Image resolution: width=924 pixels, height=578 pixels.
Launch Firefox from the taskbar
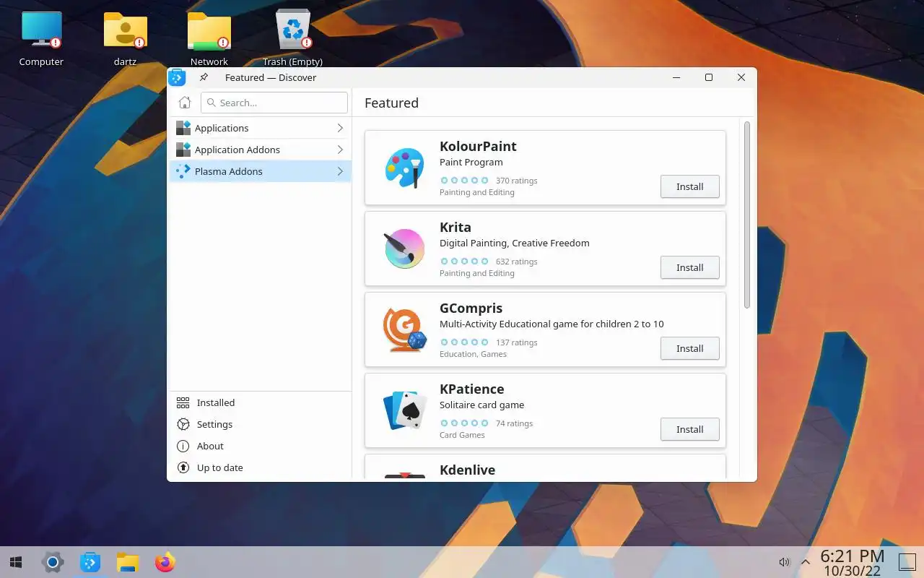(x=165, y=562)
